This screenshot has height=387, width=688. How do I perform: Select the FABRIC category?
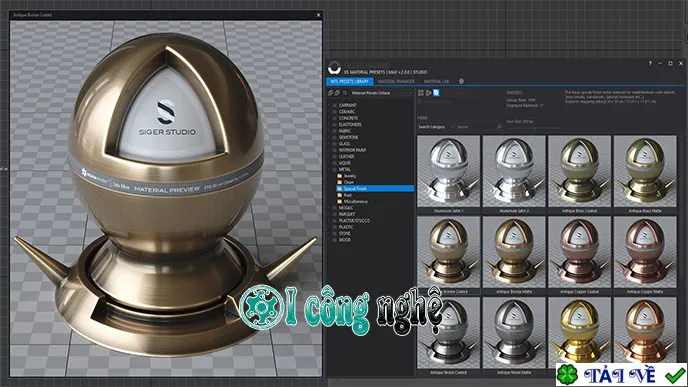(344, 131)
